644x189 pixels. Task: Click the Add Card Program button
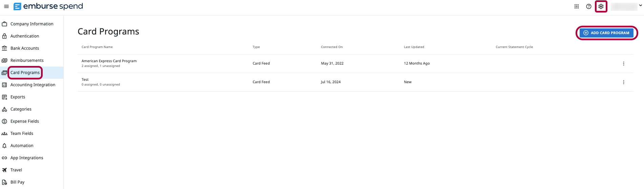[606, 33]
